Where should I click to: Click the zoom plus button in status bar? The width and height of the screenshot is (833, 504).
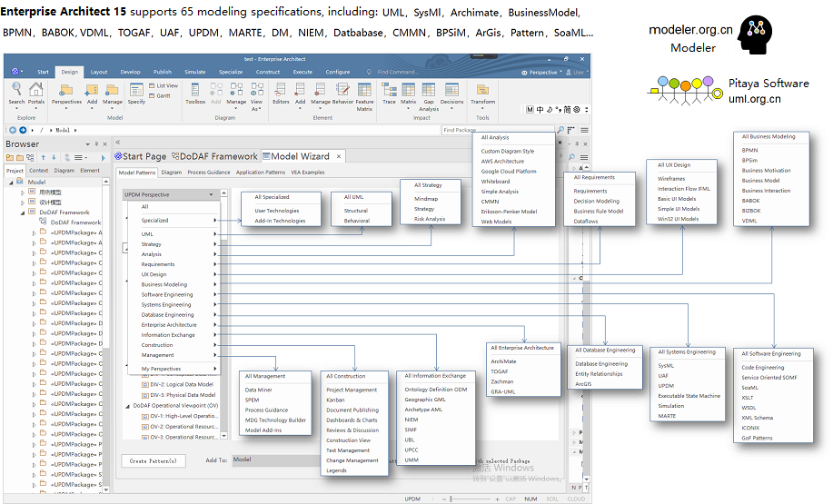coord(497,499)
